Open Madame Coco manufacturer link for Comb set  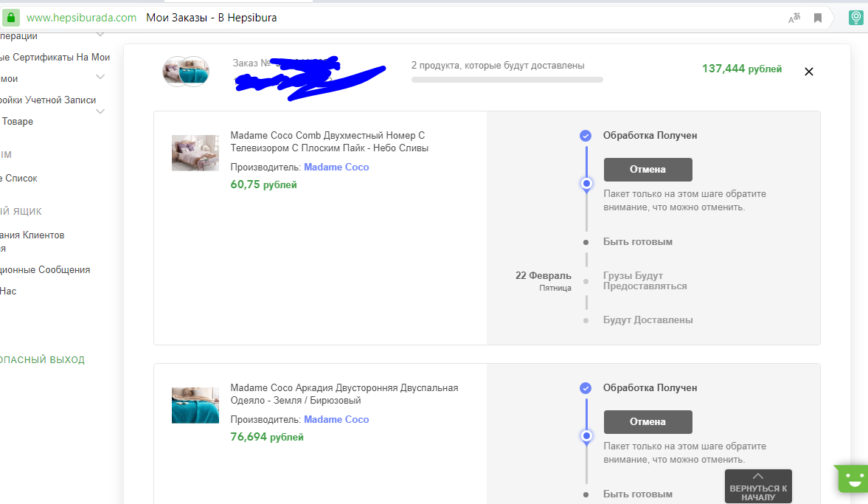336,168
